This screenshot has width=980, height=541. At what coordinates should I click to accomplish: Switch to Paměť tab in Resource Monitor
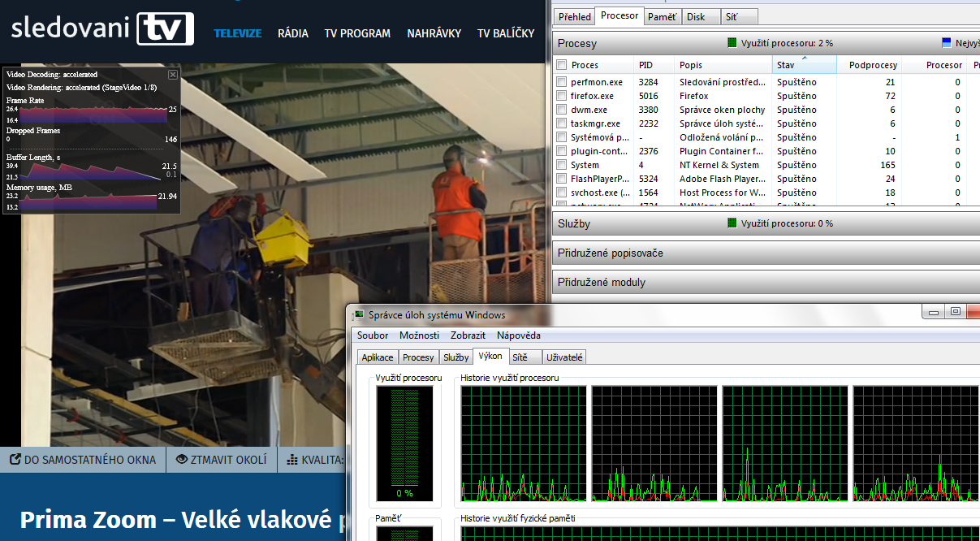(x=662, y=16)
